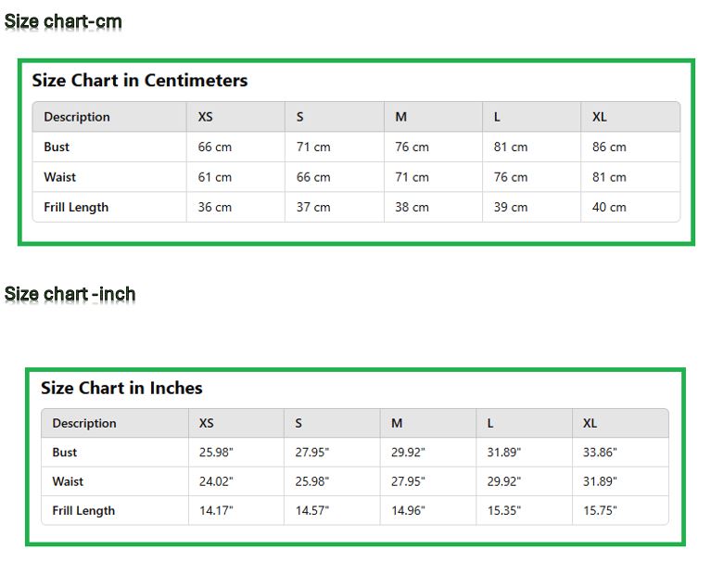Select the "Size Chart in Centimeters" title
The width and height of the screenshot is (711, 588).
(140, 81)
